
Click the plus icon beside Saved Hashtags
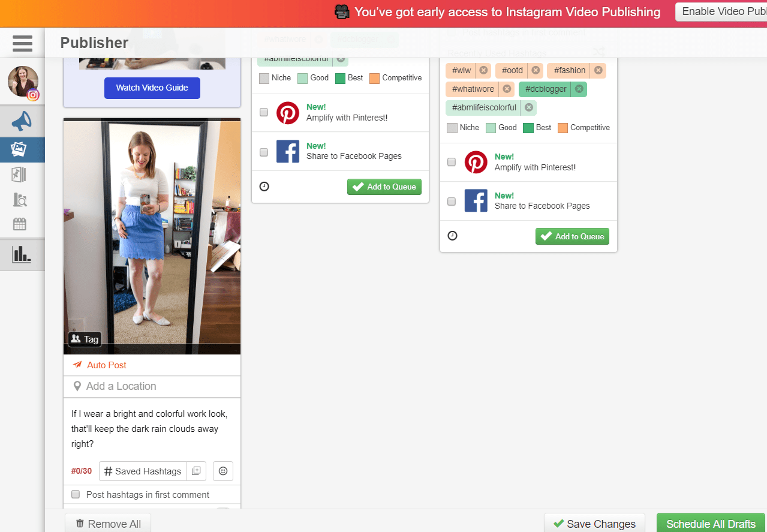(x=196, y=471)
